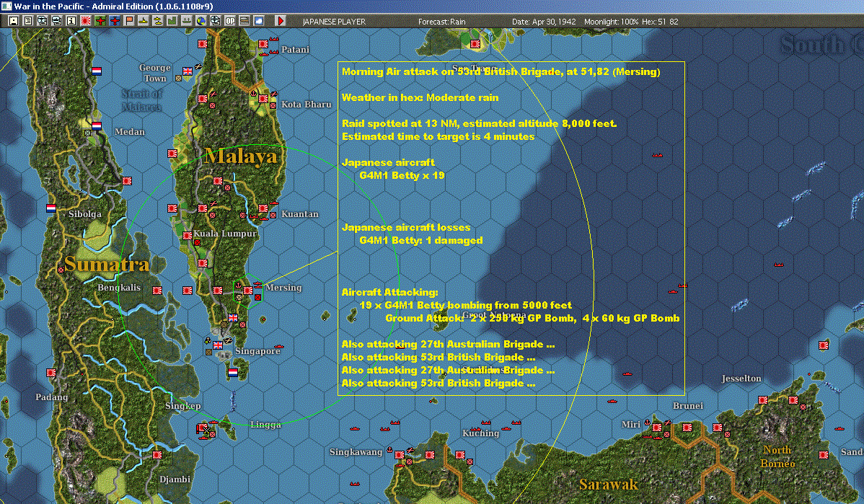
Task: Click the 'Morning Air attack on 53rd British Brigade' line
Action: pyautogui.click(x=501, y=71)
